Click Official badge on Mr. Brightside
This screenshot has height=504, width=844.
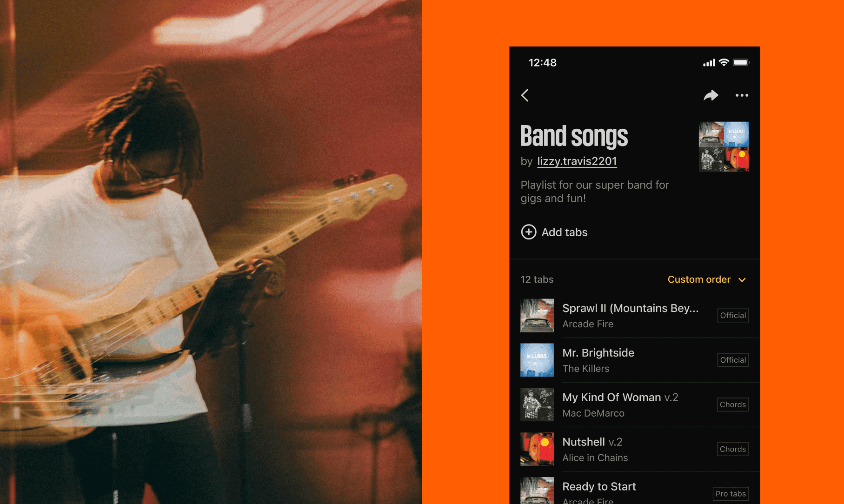click(733, 360)
